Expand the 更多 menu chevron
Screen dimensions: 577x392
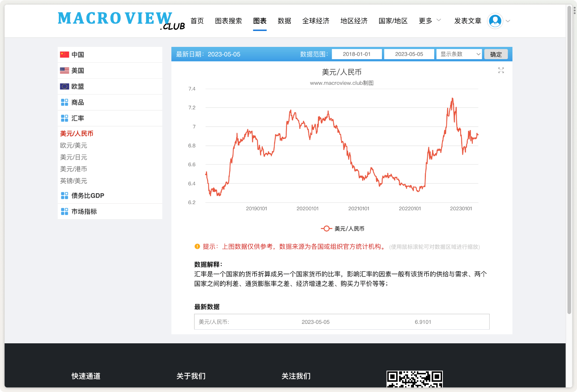[439, 20]
